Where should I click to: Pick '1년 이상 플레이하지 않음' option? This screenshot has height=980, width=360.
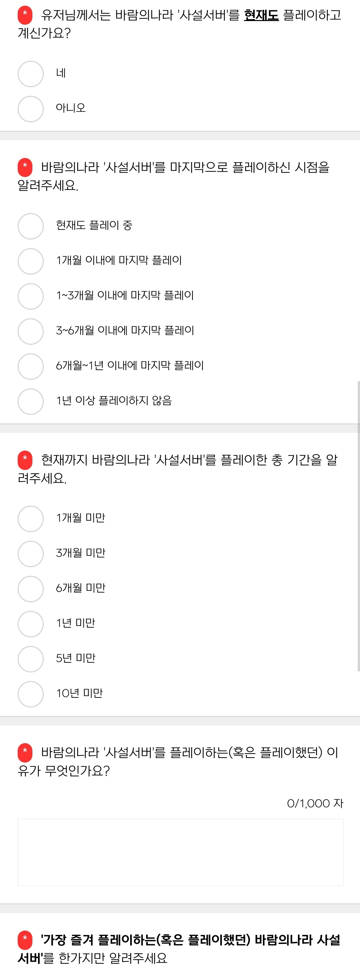(31, 401)
